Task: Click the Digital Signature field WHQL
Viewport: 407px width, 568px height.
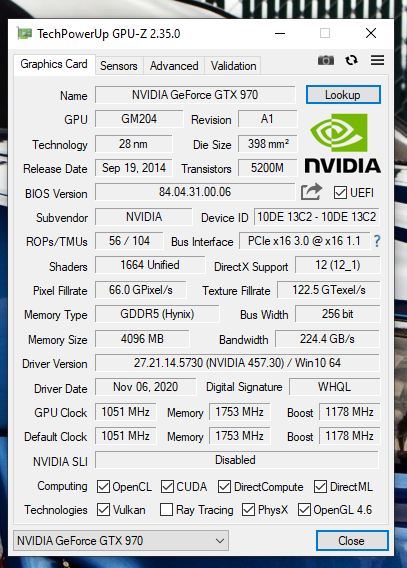Action: tap(335, 387)
